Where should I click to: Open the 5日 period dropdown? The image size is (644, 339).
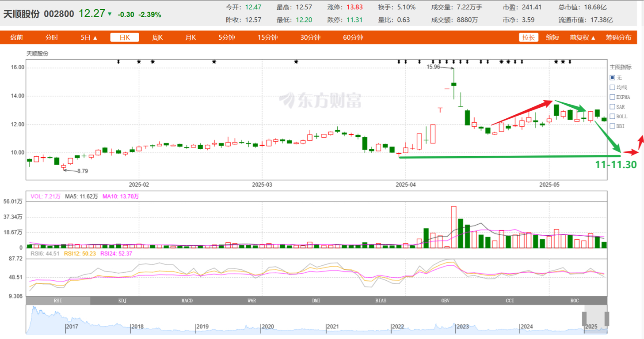(x=89, y=38)
